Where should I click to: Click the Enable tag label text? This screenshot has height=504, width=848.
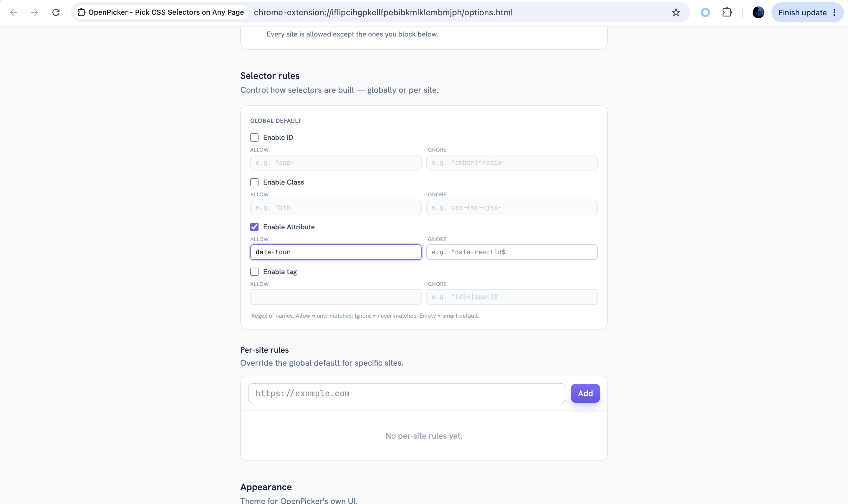[x=280, y=272]
